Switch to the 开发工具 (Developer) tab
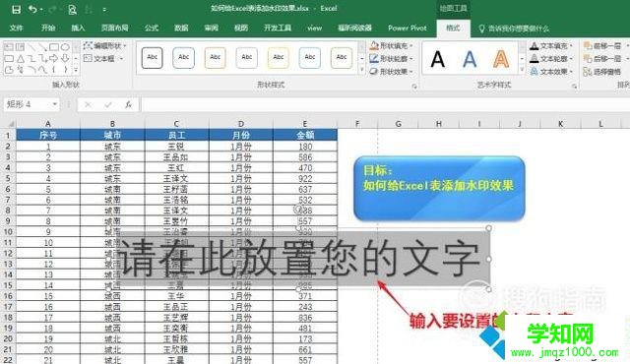This screenshot has width=630, height=364. [x=278, y=29]
